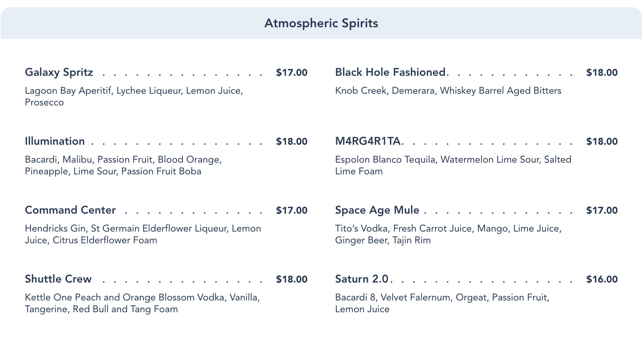Select the Command Center drink name
The width and height of the screenshot is (644, 337).
(x=70, y=210)
